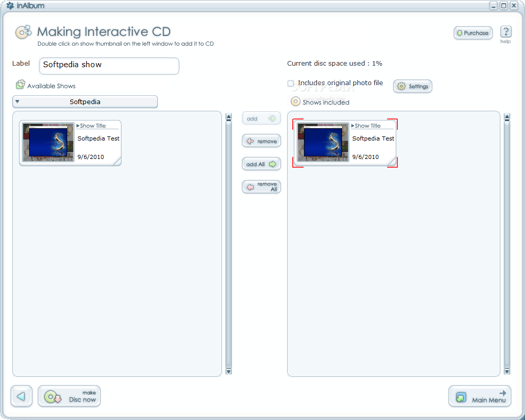Minimize the inAlbum window
This screenshot has height=420, width=525.
click(x=493, y=6)
